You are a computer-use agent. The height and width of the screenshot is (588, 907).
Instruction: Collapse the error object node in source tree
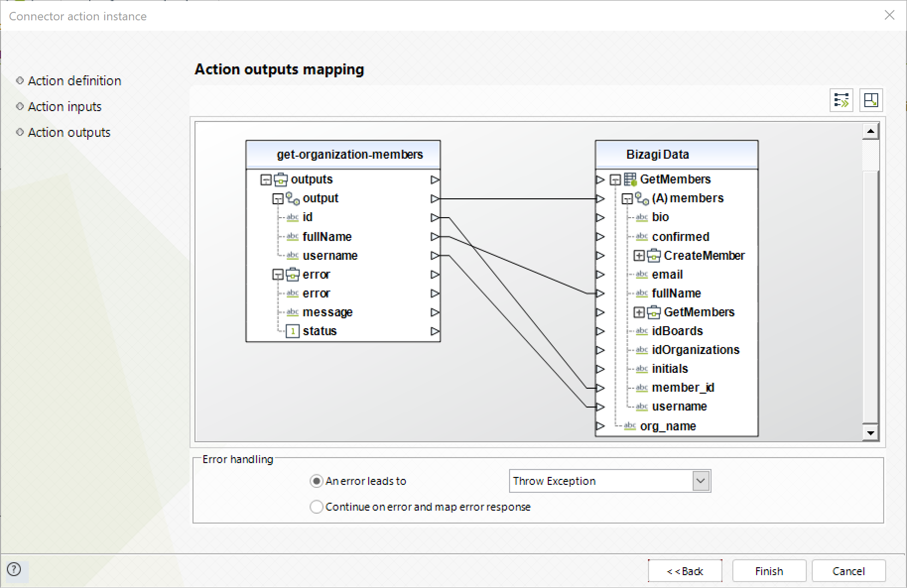pos(278,275)
